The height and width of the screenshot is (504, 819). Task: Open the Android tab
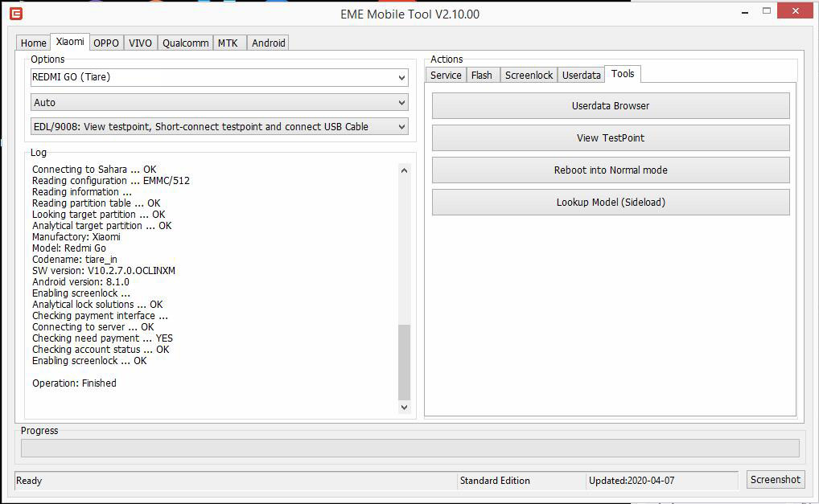[269, 43]
